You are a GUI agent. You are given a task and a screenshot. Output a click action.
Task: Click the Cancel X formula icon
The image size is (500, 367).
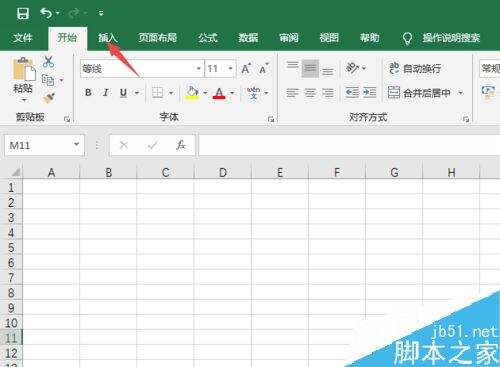(x=124, y=145)
